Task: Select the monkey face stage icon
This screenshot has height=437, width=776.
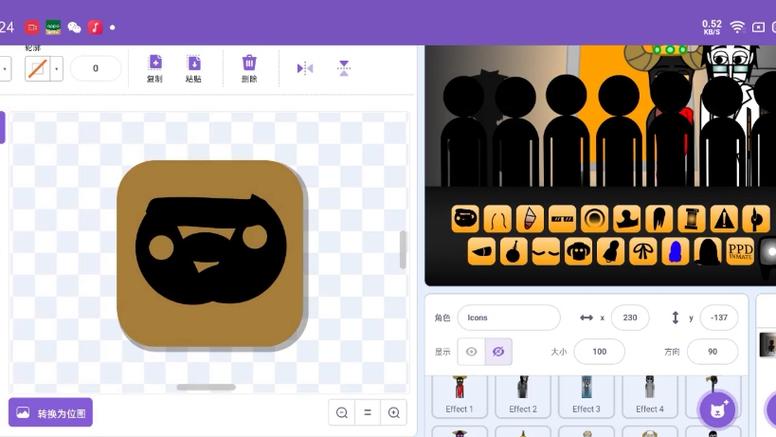Action: point(578,251)
